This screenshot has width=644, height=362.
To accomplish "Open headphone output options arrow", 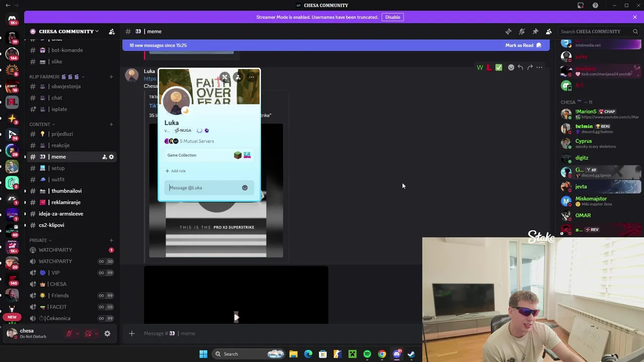I will coord(96,333).
